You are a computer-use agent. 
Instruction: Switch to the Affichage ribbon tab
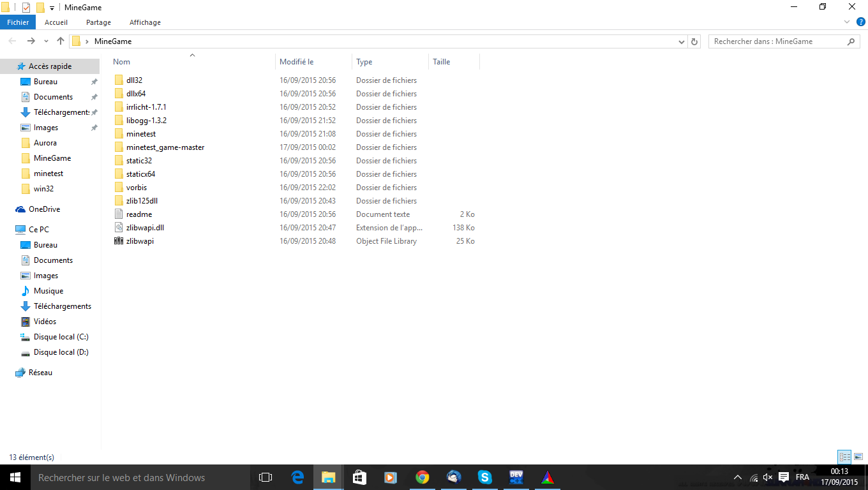coord(145,22)
